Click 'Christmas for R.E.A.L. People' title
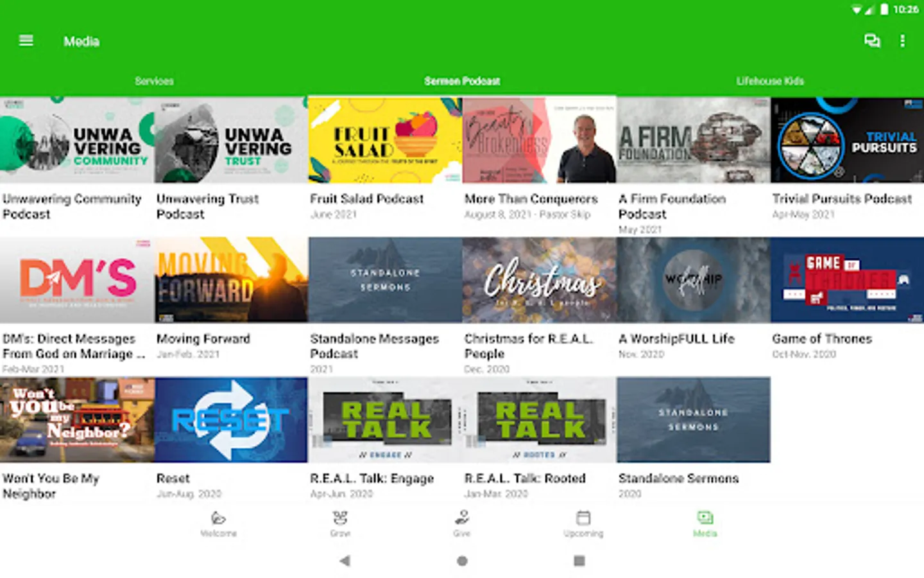This screenshot has width=924, height=578. click(529, 346)
